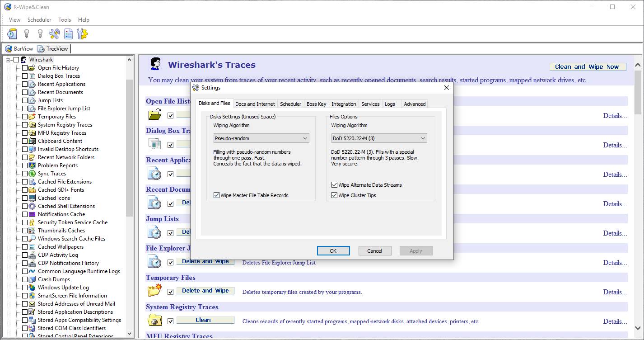
Task: Click the wrench and hammer tools icon
Action: (x=54, y=34)
